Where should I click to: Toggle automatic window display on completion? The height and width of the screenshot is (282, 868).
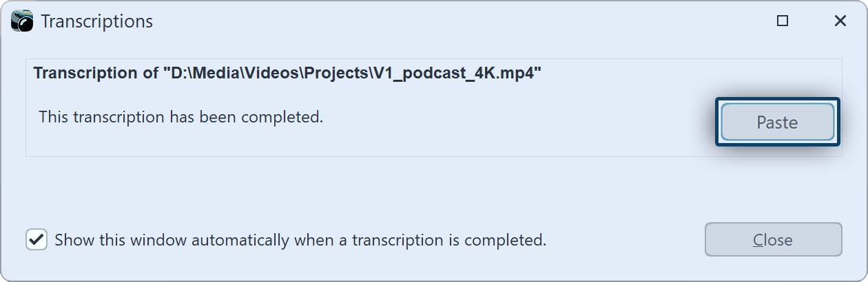[37, 240]
